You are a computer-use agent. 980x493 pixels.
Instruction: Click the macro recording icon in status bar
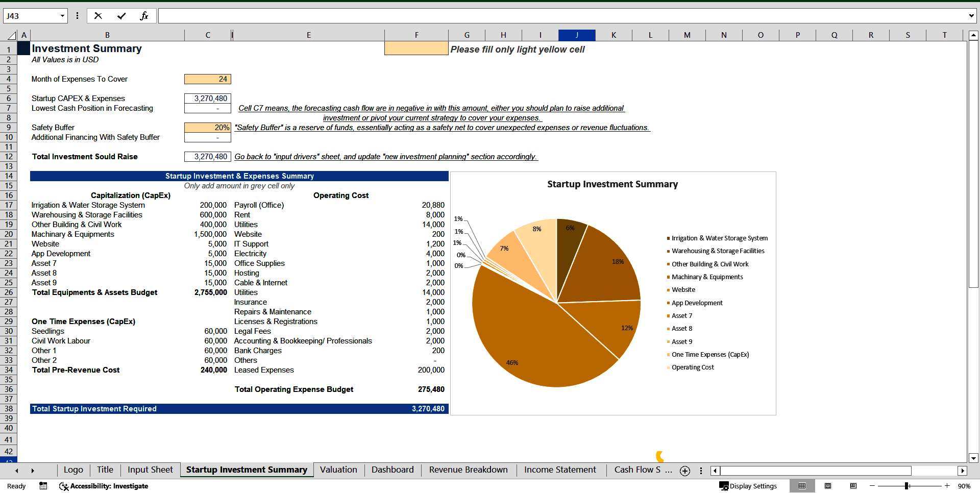coord(43,486)
